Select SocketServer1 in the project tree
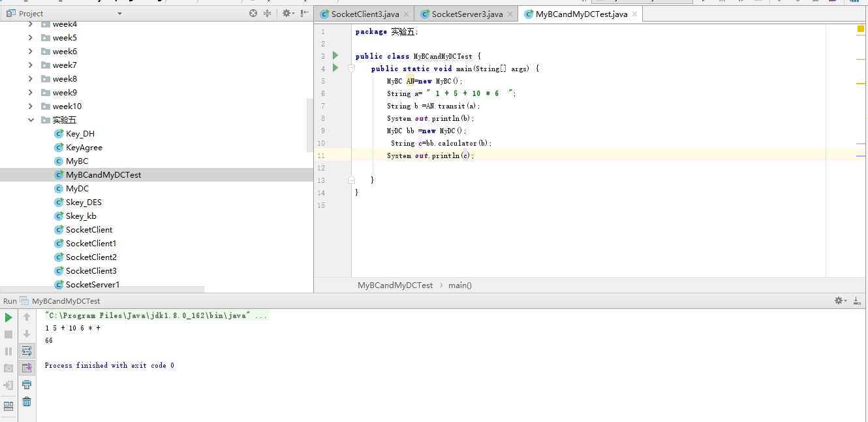Screen dimensions: 868x422 [x=93, y=285]
